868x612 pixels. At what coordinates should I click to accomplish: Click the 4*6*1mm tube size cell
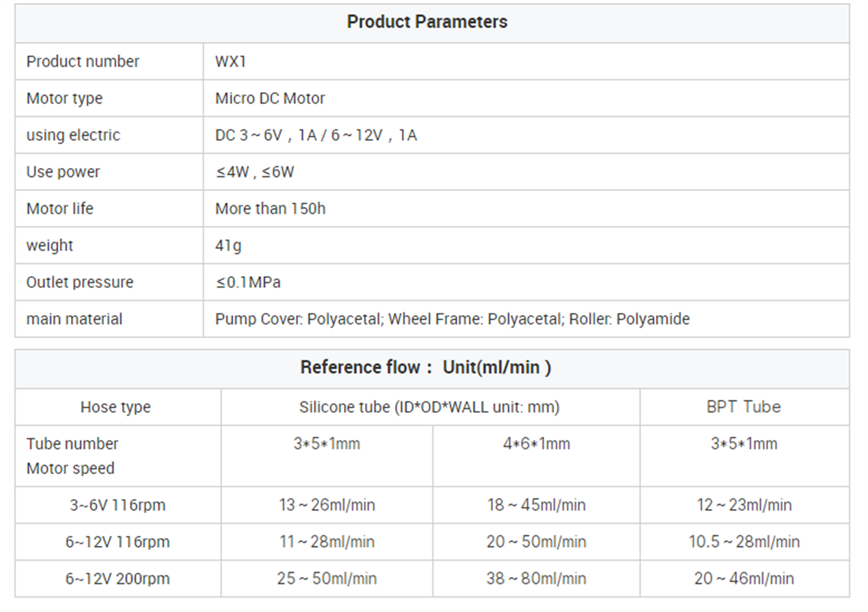536,444
